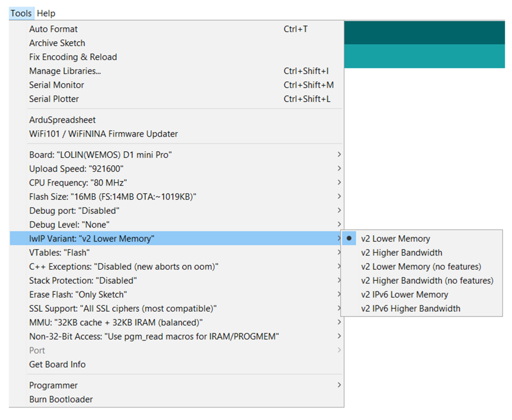Open the CPU Frequency options

click(x=78, y=183)
